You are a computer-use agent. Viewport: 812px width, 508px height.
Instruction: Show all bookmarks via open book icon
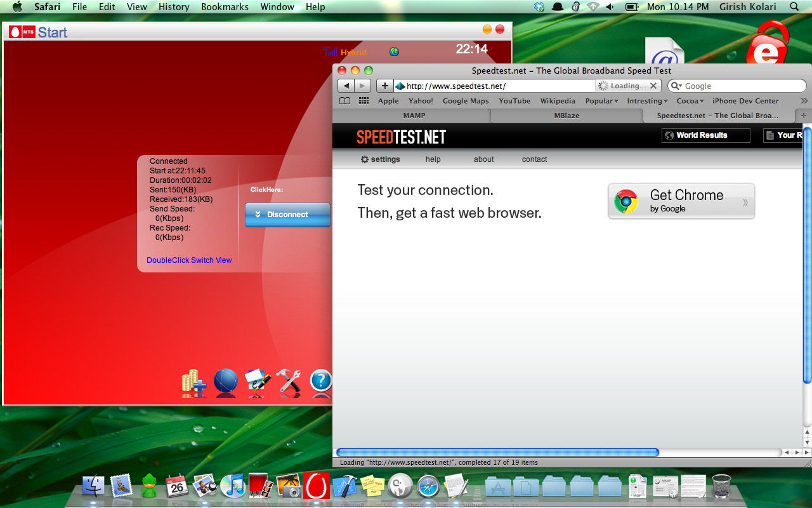[x=344, y=101]
